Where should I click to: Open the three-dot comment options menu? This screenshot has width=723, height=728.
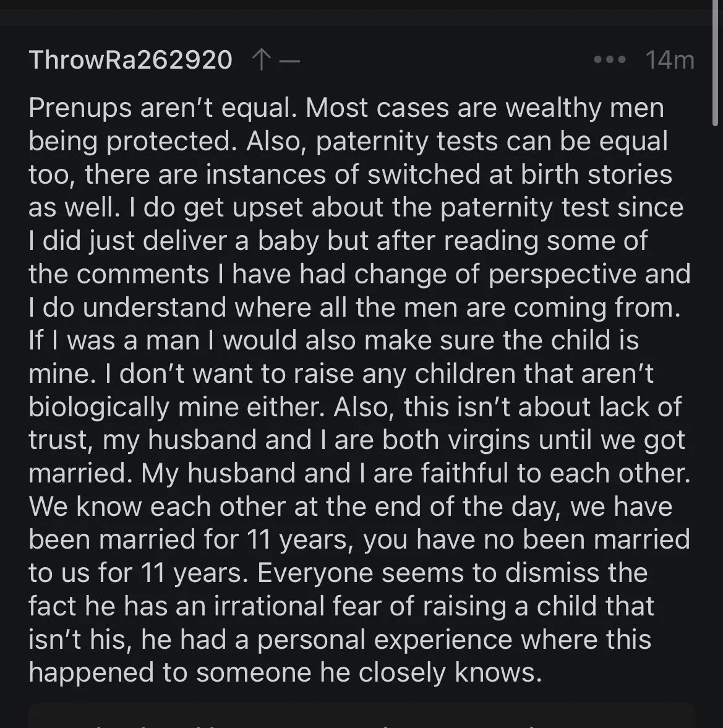pyautogui.click(x=610, y=60)
